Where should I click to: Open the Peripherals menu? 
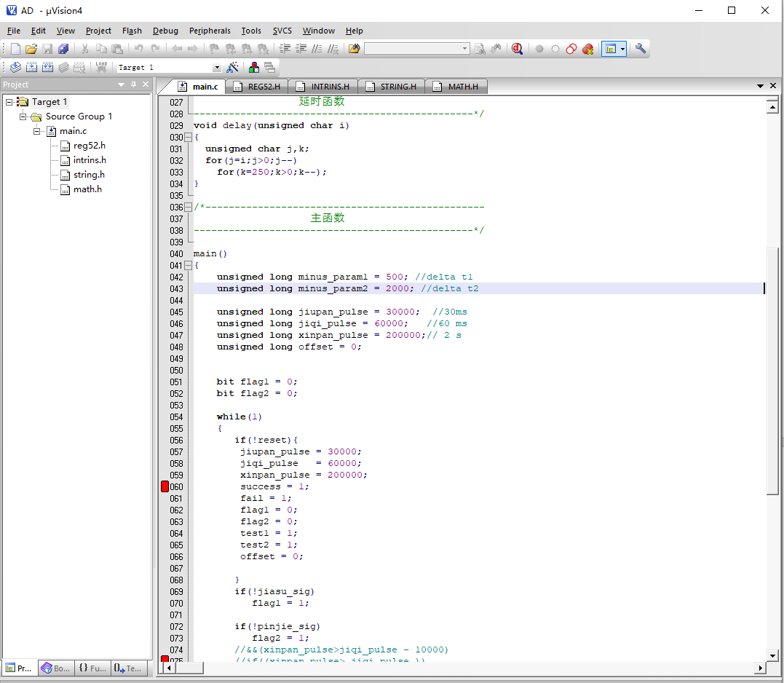point(210,31)
